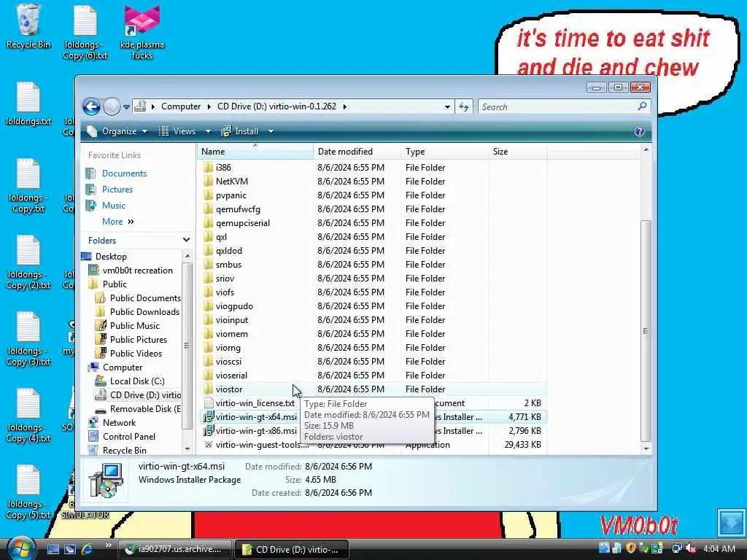The height and width of the screenshot is (560, 747).
Task: Select the viofs folder icon
Action: click(208, 292)
